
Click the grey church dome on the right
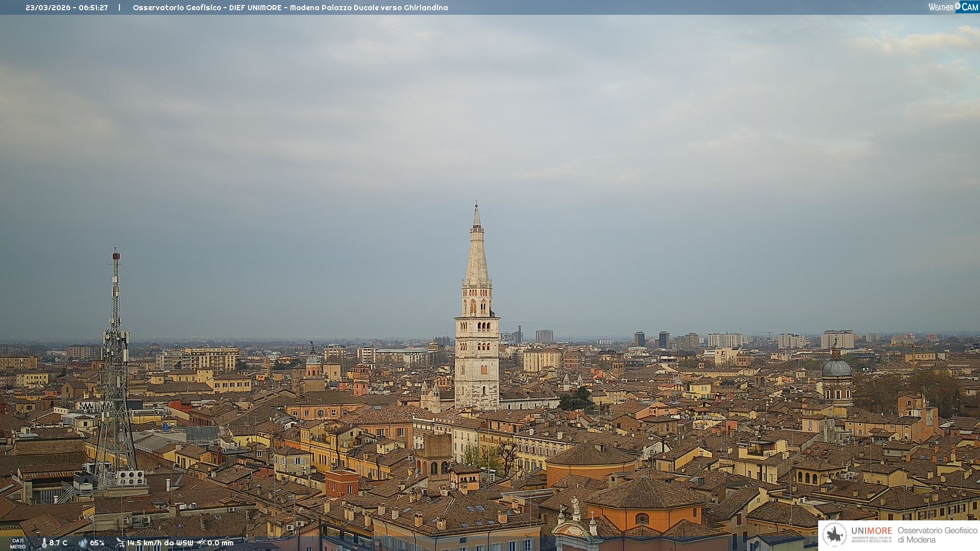coord(837,368)
